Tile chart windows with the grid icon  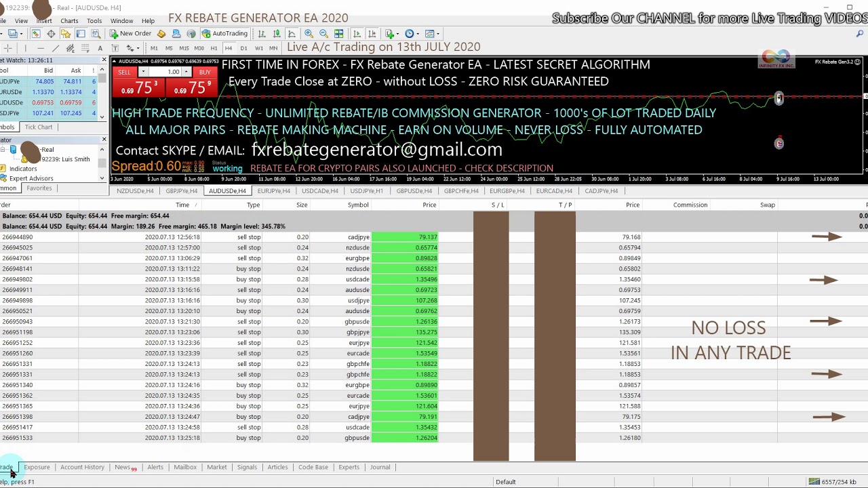pos(338,33)
